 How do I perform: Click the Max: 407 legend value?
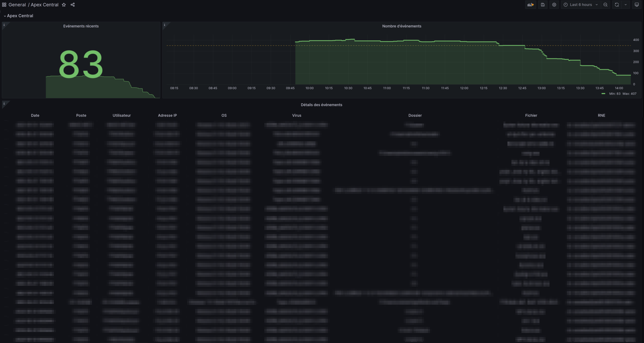pyautogui.click(x=629, y=94)
